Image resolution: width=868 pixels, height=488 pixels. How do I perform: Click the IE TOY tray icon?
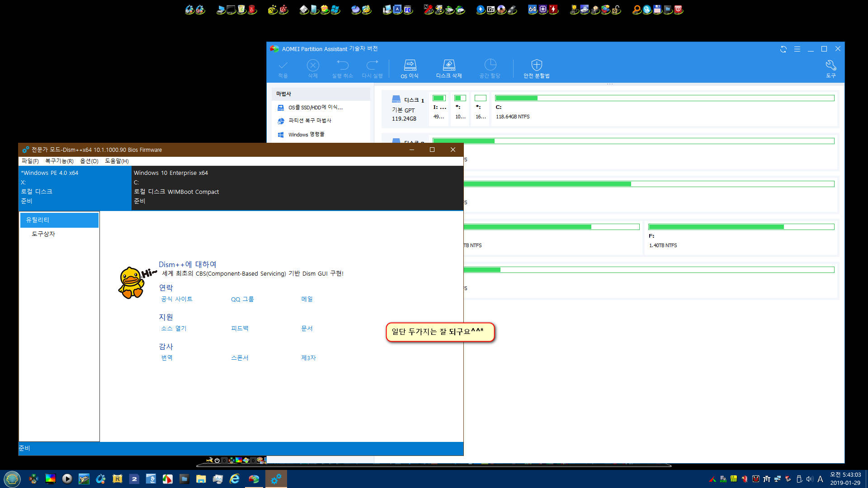click(x=734, y=479)
